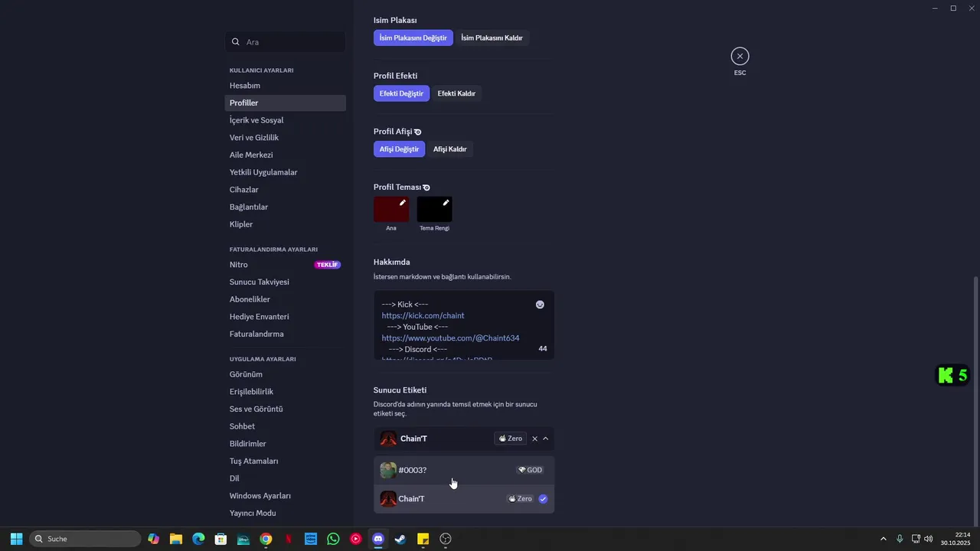
Task: Open Hesabım settings page
Action: coord(286,86)
